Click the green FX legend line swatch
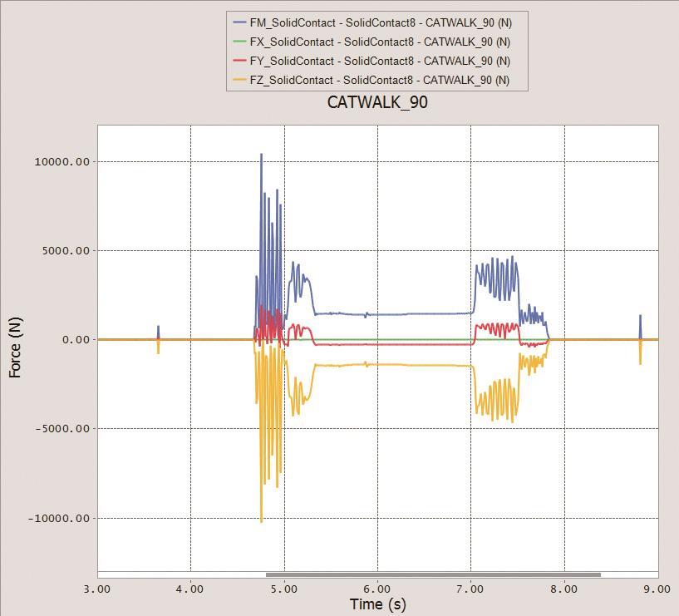Viewport: 679px width, 616px height. coord(239,42)
